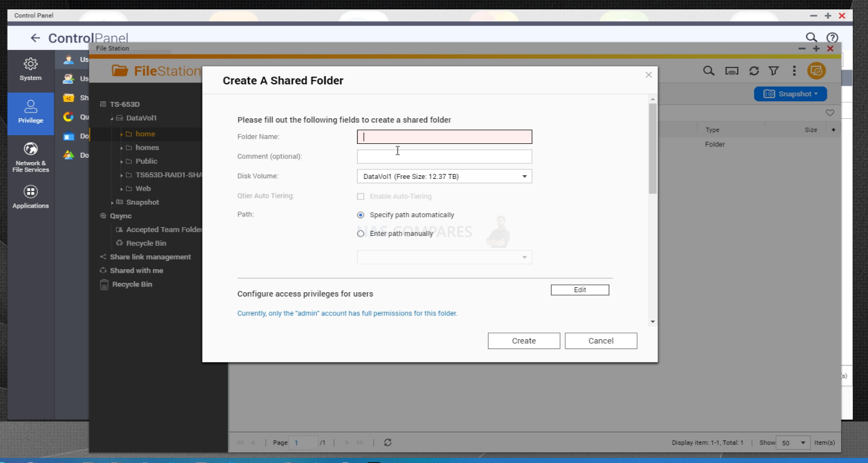Open the Snapshot dropdown button
The height and width of the screenshot is (463, 868).
[x=790, y=94]
